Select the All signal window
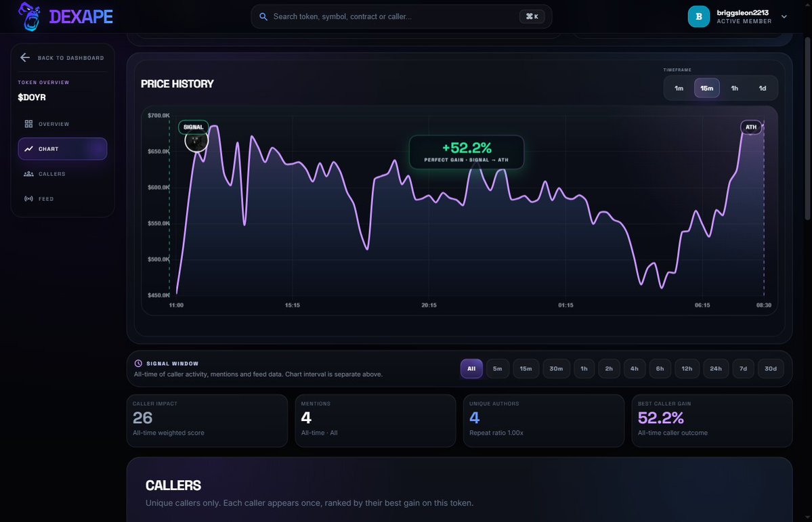Viewport: 812px width, 522px height. [471, 369]
